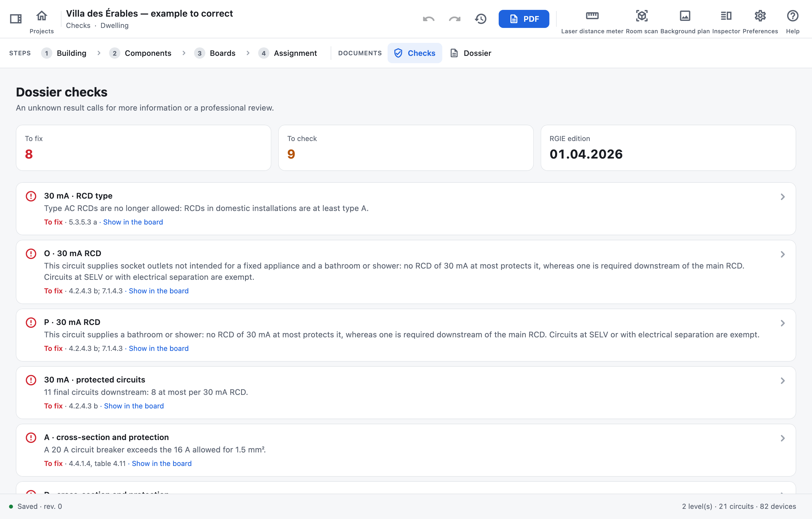
Task: Click the error icon of 'A · cross-section and protection'
Action: pyautogui.click(x=31, y=438)
